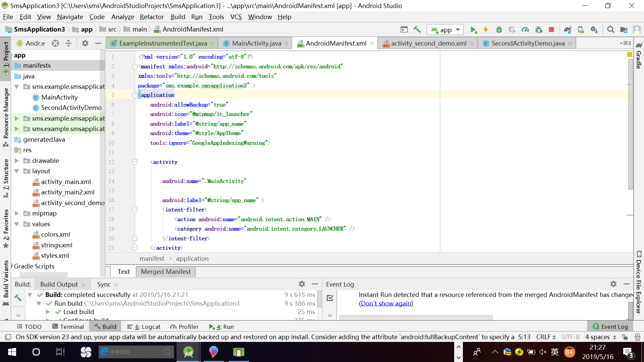644x362 pixels.
Task: Click the Search Everywhere magnifier icon
Action: pyautogui.click(x=611, y=30)
